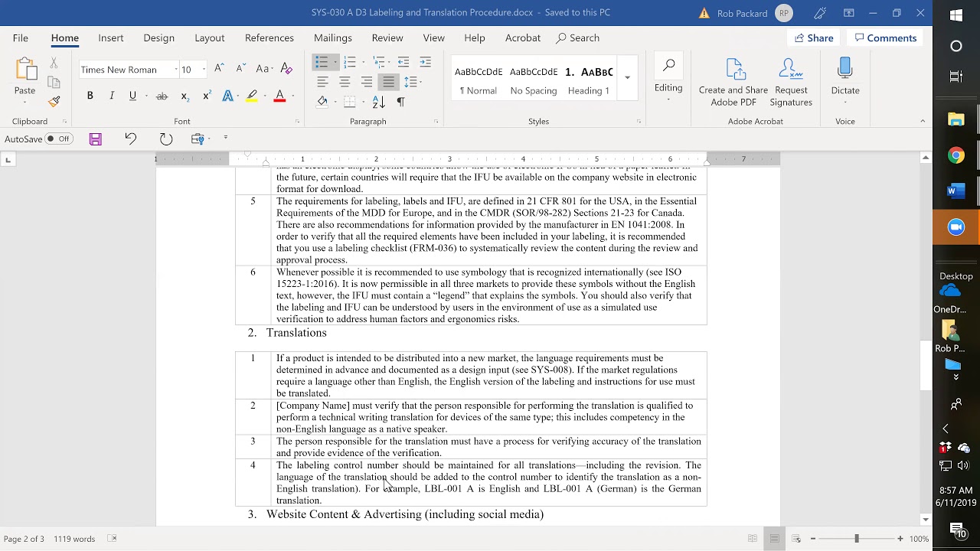
Task: Click the Sort A-Z icon
Action: 378,102
